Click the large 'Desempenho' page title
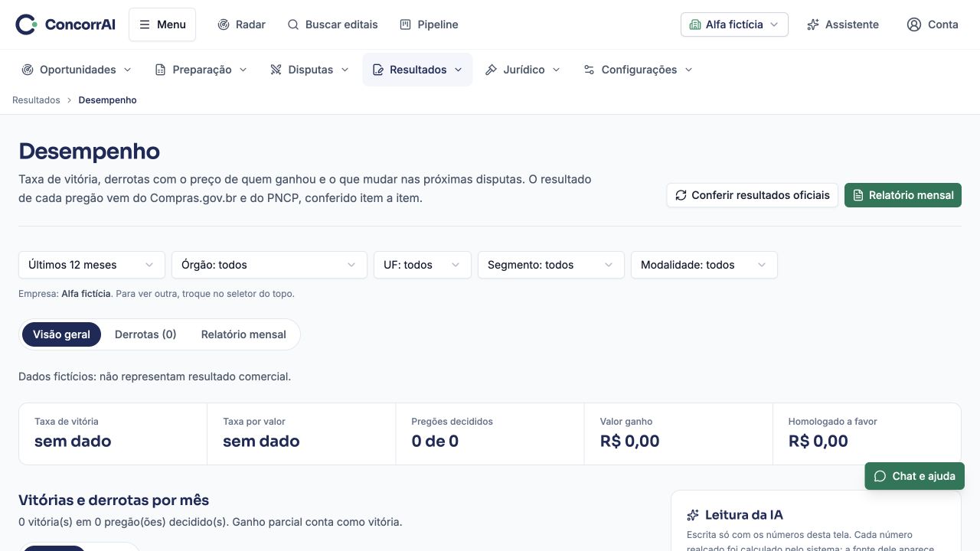 (90, 152)
